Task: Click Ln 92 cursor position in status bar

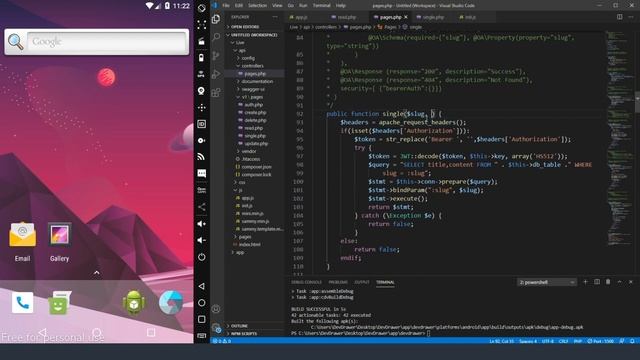Action: (502, 341)
